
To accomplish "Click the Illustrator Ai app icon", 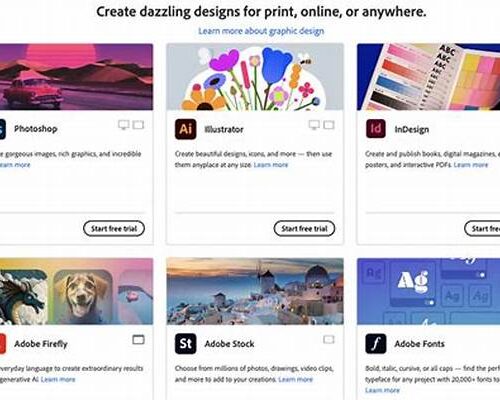I will (186, 129).
